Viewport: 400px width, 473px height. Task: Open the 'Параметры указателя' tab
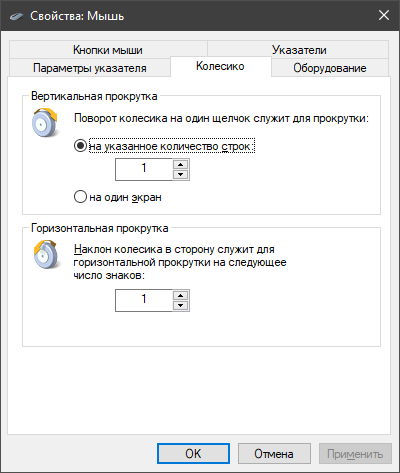(x=90, y=68)
